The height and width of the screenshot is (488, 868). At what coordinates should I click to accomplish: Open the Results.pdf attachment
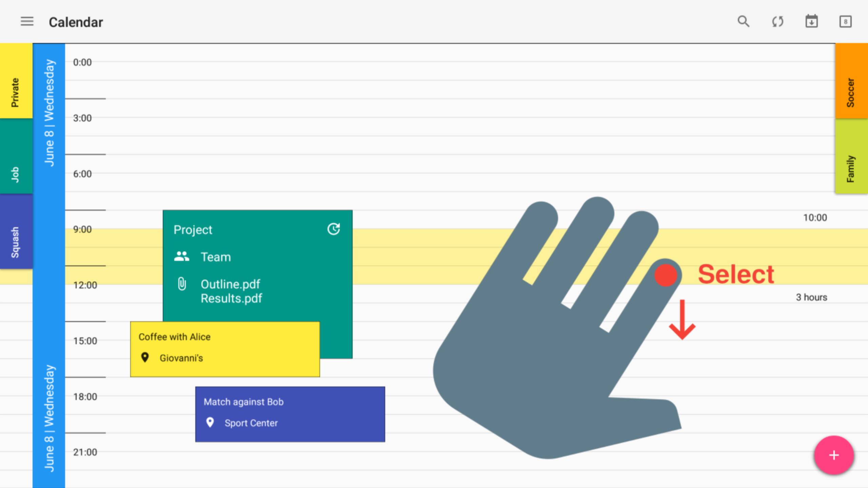[231, 298]
